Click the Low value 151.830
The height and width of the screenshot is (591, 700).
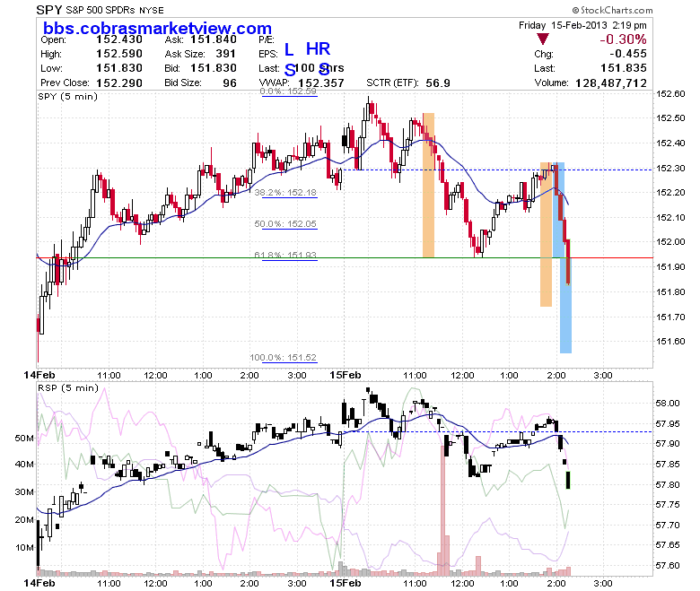pyautogui.click(x=119, y=68)
